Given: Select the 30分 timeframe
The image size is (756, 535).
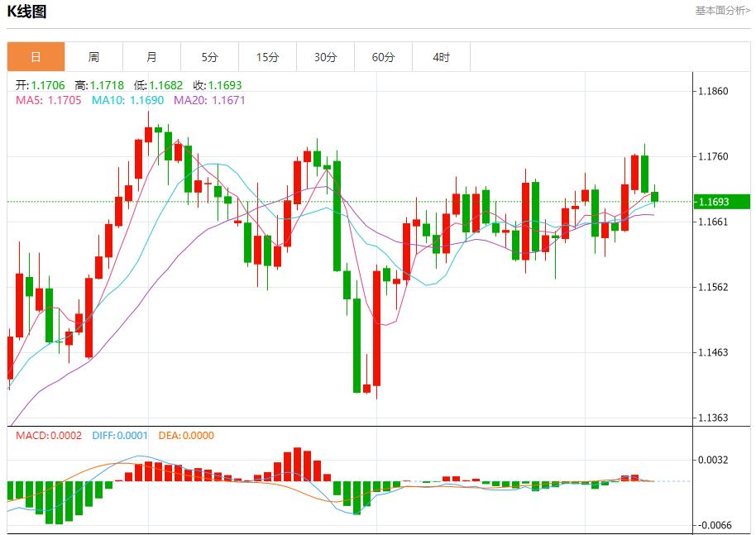Looking at the screenshot, I should (326, 56).
